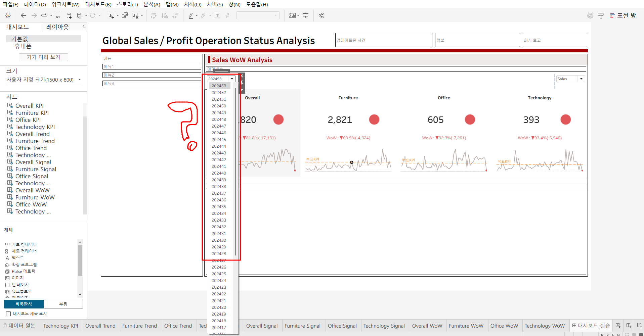
Task: Click the share workbook icon
Action: (321, 15)
